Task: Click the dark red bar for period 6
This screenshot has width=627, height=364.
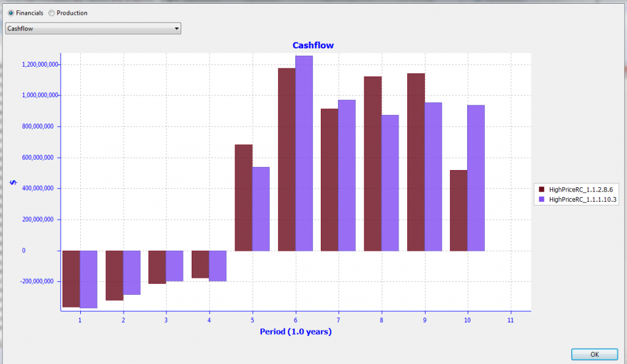Action: (287, 160)
